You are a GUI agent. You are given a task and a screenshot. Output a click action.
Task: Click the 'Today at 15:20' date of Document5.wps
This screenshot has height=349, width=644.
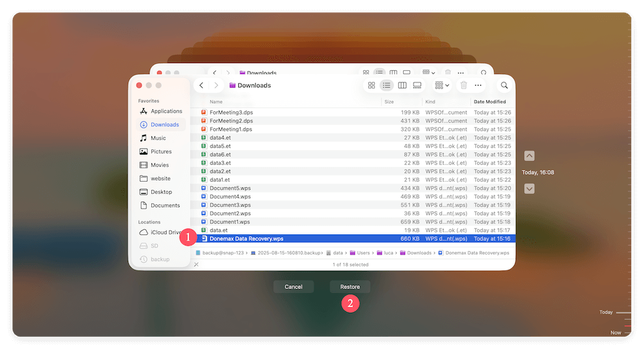[x=492, y=188]
